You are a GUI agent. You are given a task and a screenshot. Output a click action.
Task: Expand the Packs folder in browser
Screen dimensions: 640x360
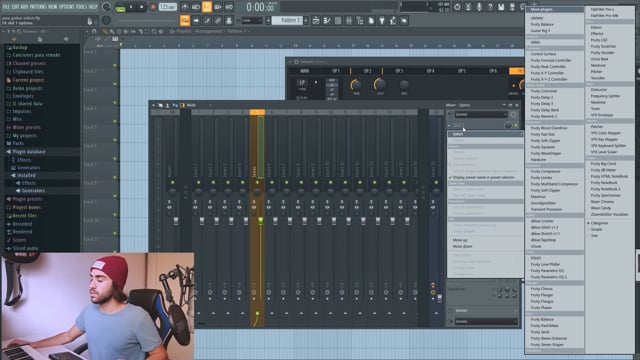[18, 143]
